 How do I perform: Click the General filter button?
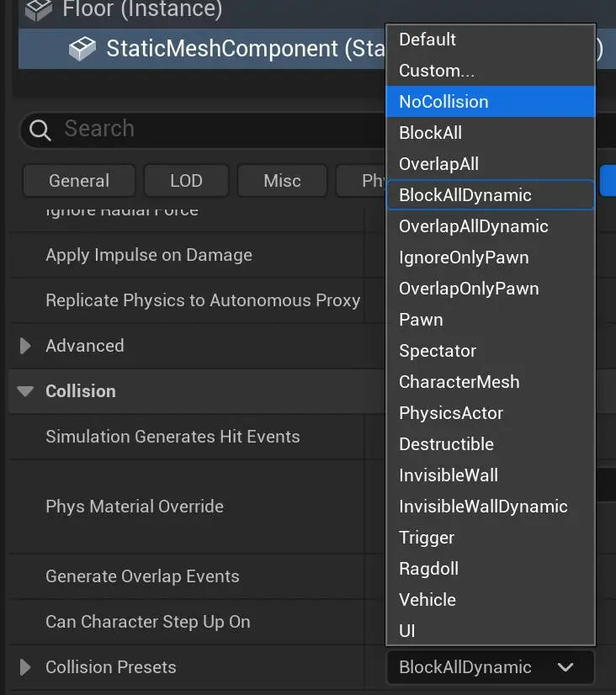pos(78,180)
